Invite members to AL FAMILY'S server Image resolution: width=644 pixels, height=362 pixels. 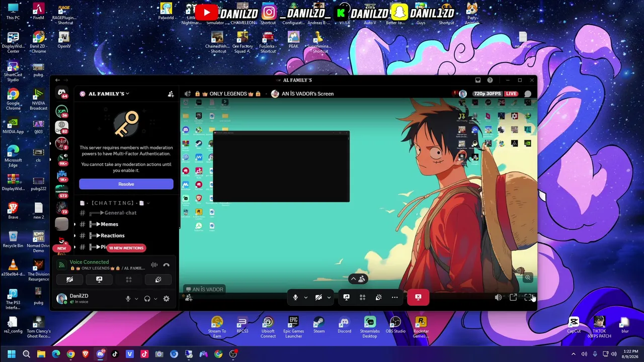(x=171, y=94)
